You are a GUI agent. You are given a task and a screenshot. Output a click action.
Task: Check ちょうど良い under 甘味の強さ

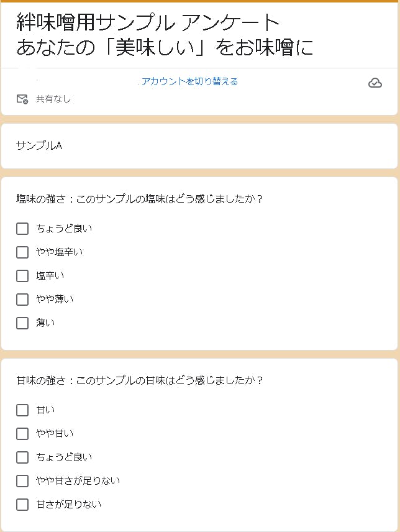click(22, 457)
